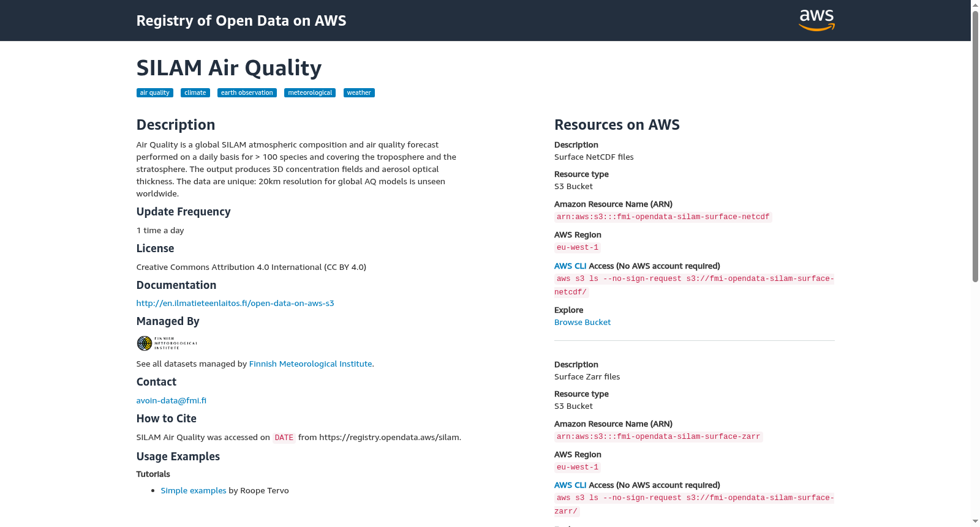Click the Surface NetCDF files description text
Screen dimensions: 980x527
(594, 157)
